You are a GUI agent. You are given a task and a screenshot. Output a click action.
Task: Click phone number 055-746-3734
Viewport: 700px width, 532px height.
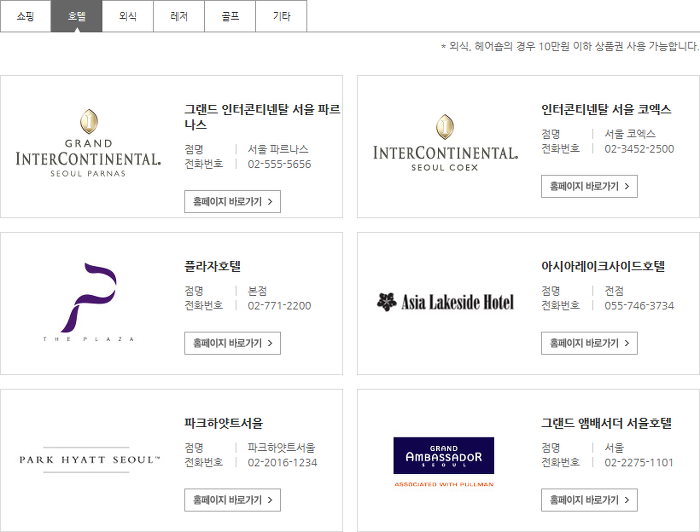639,306
